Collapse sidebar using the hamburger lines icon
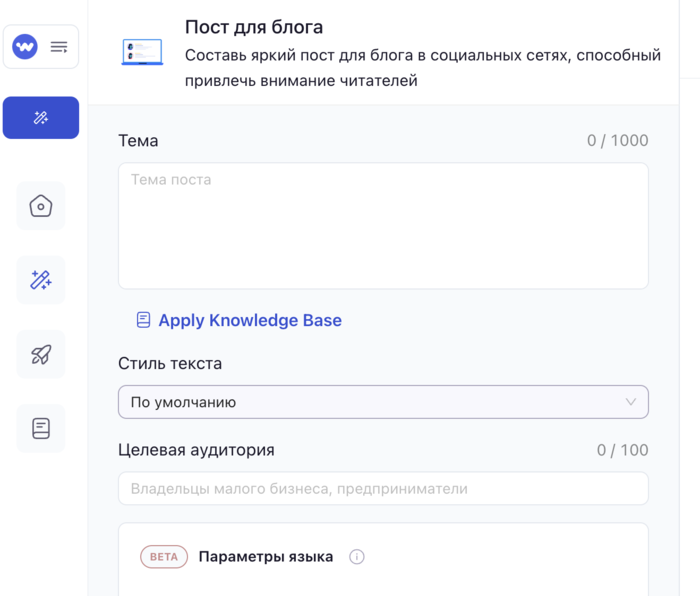700x596 pixels. click(59, 47)
